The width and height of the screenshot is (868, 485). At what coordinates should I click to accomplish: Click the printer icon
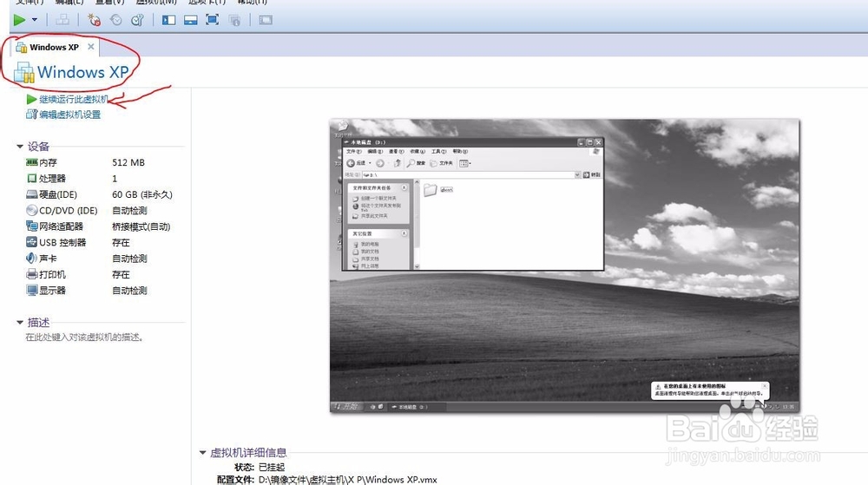31,274
